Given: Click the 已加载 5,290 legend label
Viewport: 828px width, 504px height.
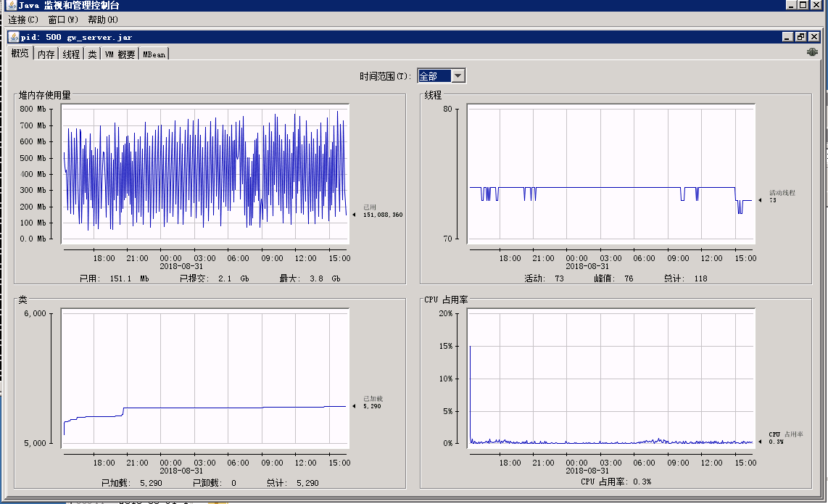Looking at the screenshot, I should tap(373, 402).
